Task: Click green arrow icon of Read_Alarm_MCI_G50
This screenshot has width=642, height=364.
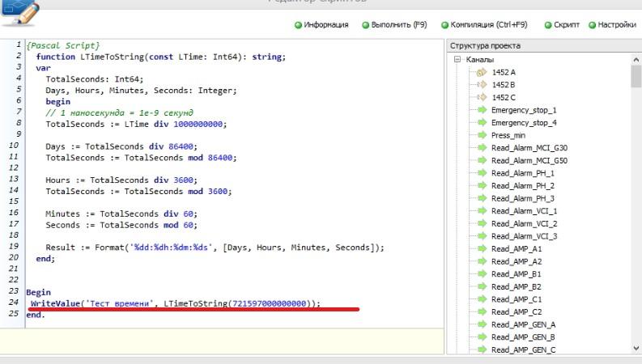Action: (x=482, y=160)
